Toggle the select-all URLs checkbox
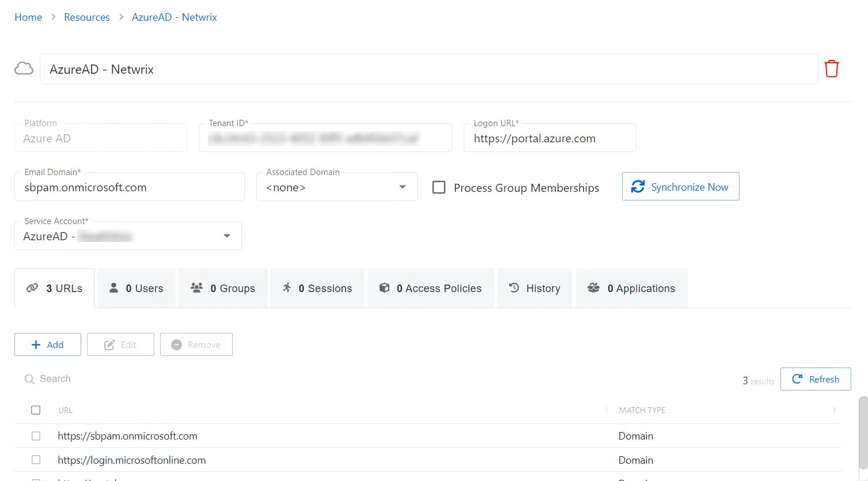The image size is (868, 481). click(36, 410)
